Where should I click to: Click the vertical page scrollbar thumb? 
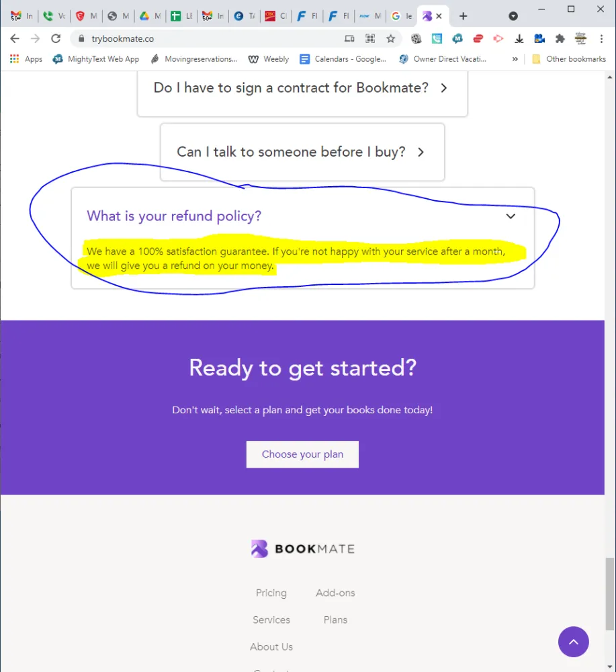(x=609, y=593)
